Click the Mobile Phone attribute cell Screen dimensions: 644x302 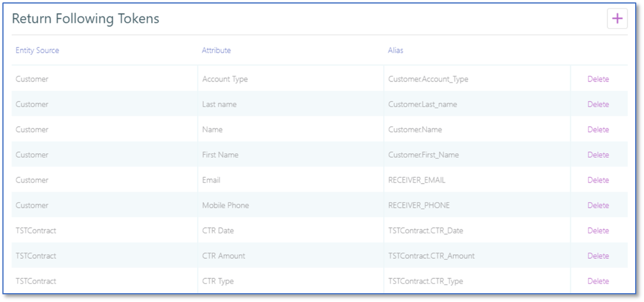(225, 206)
